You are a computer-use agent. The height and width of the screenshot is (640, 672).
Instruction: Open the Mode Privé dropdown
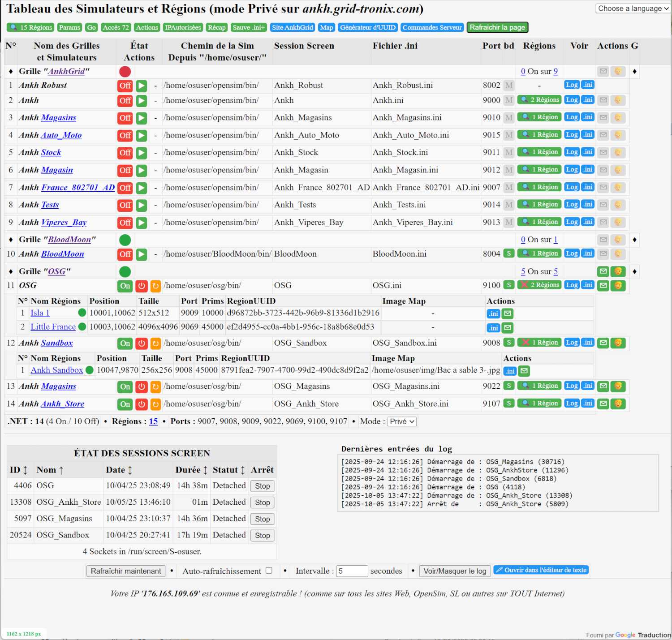(x=402, y=421)
